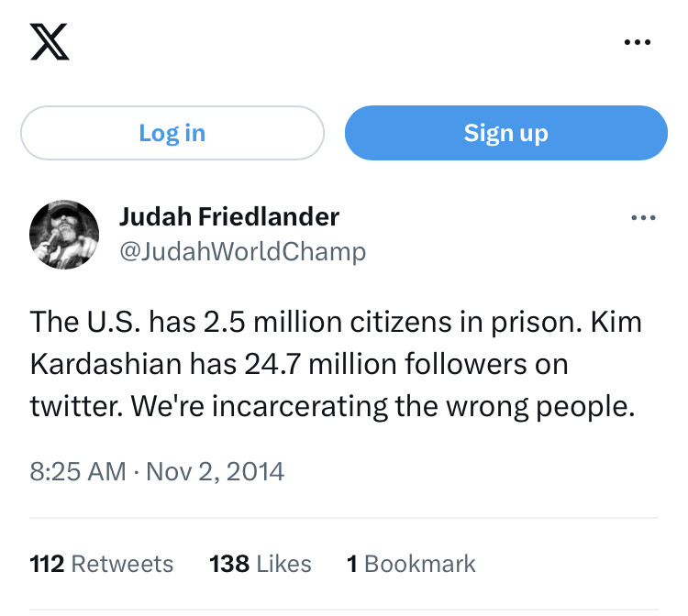Click the 1 Bookmark count
Viewport: 688px width, 616px height.
(x=411, y=563)
